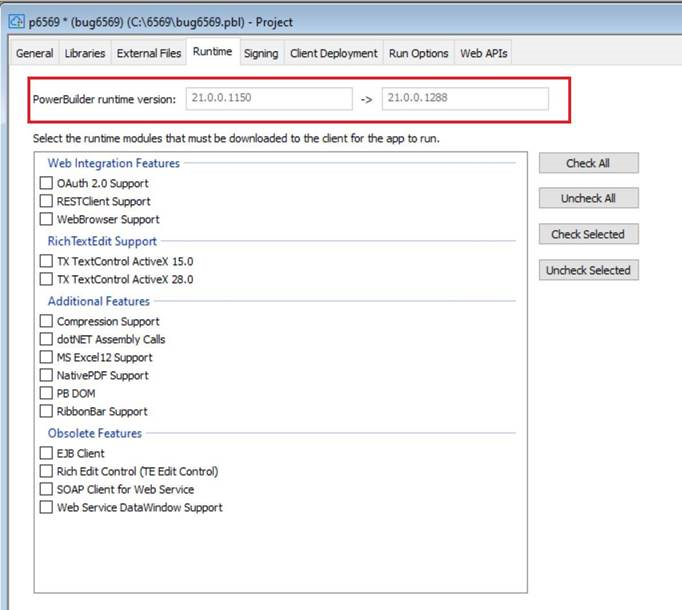Select the Signing tab
Image resolution: width=682 pixels, height=610 pixels.
click(261, 53)
